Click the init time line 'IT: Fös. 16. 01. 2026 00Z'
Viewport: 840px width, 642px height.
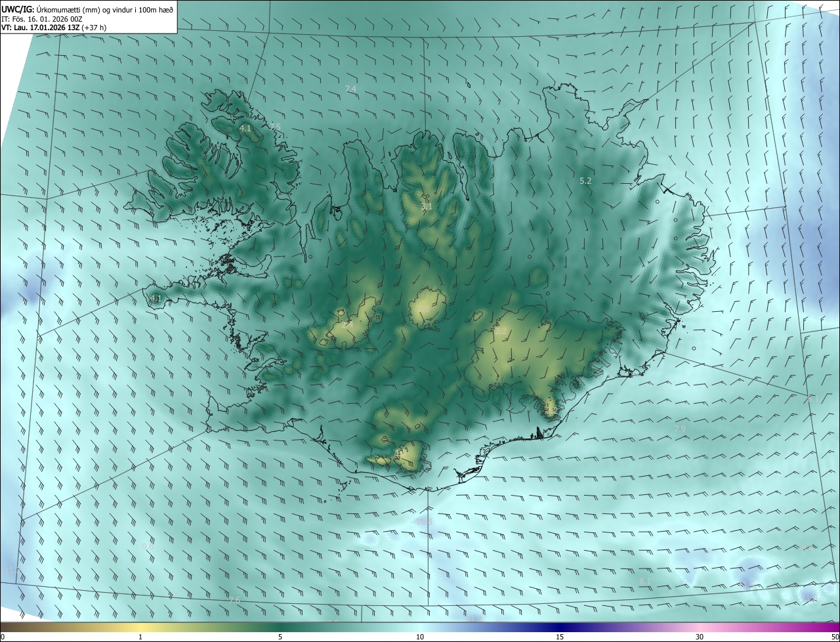tap(41, 19)
